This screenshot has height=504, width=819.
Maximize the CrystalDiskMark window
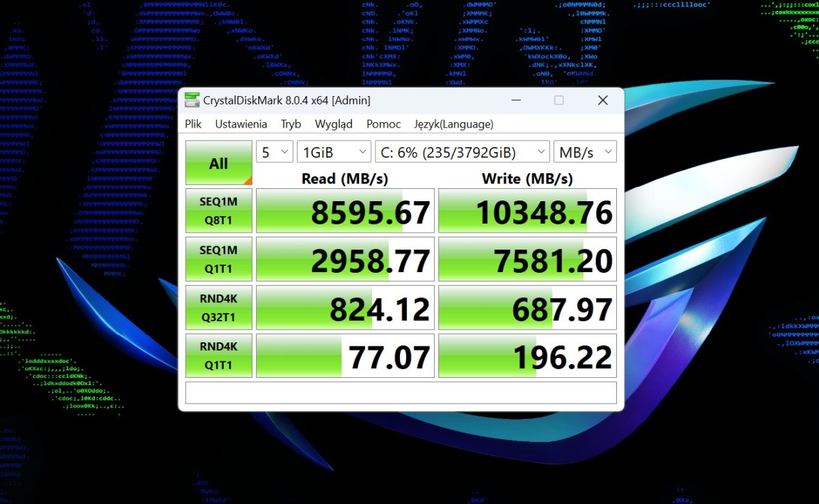(x=559, y=100)
